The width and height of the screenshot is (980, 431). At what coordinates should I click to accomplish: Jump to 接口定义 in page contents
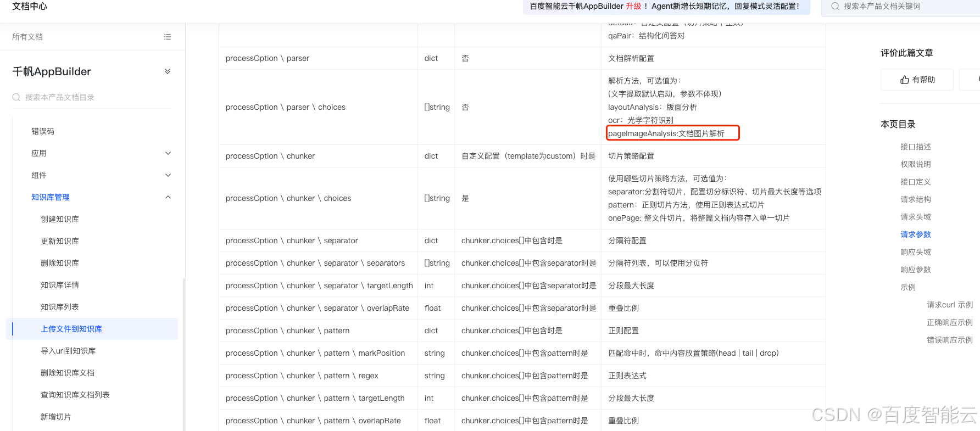(x=916, y=182)
